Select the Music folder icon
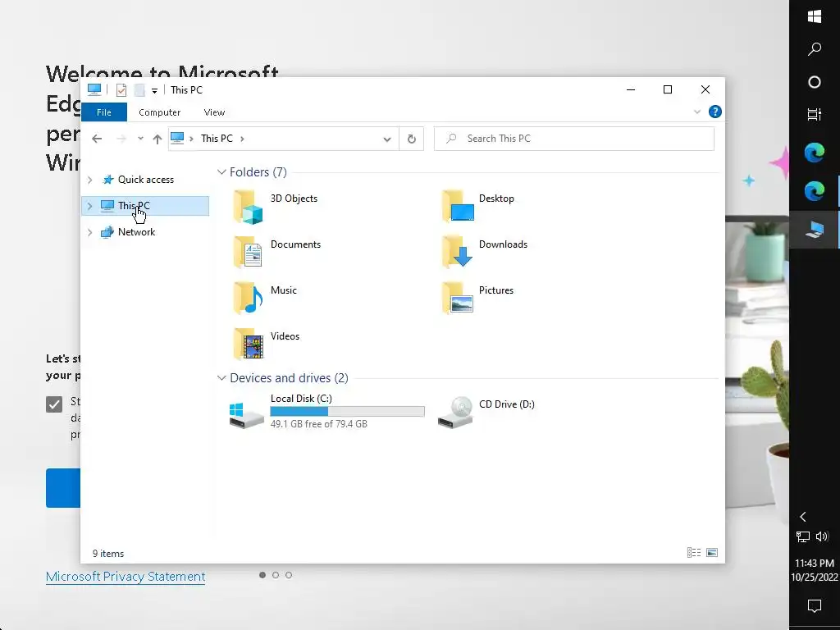The image size is (840, 630). point(248,298)
